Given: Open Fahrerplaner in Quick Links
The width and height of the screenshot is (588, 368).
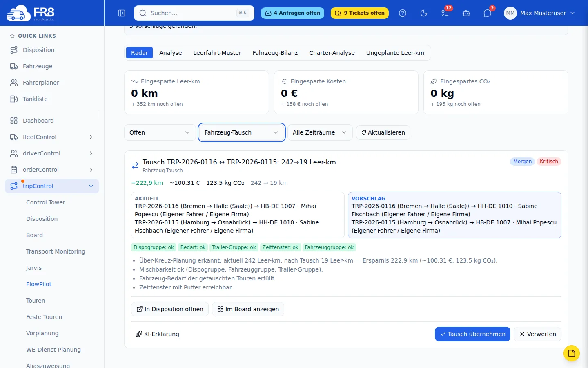Looking at the screenshot, I should [x=52, y=83].
